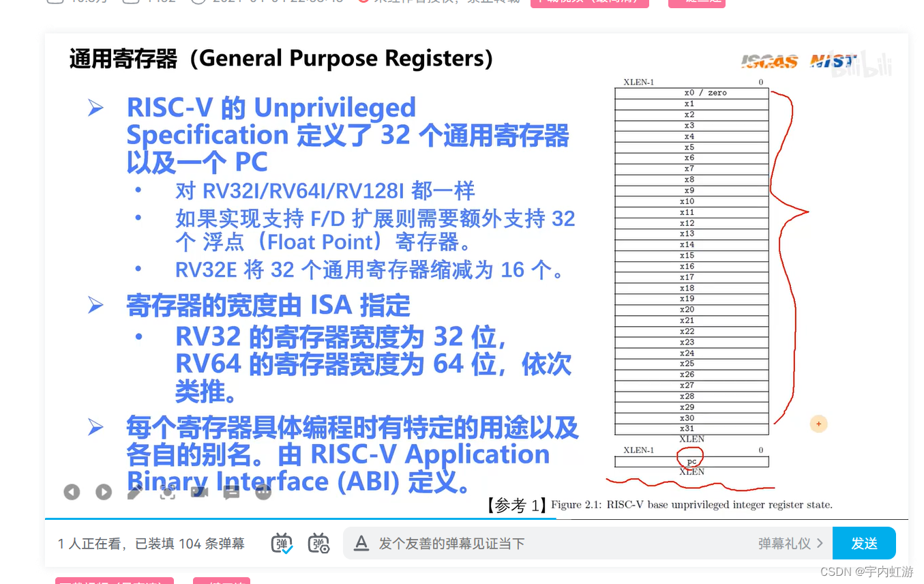Click the 'pc' register box in diagram
Image resolution: width=924 pixels, height=584 pixels.
point(691,462)
